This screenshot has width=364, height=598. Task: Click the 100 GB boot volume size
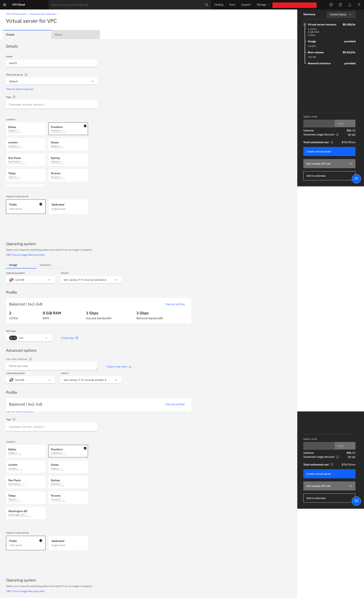(312, 57)
